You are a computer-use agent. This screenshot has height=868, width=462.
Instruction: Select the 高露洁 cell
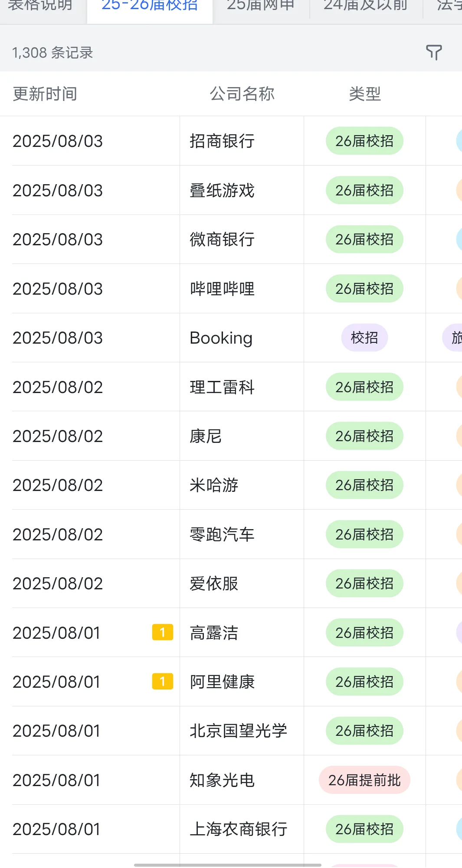(242, 633)
